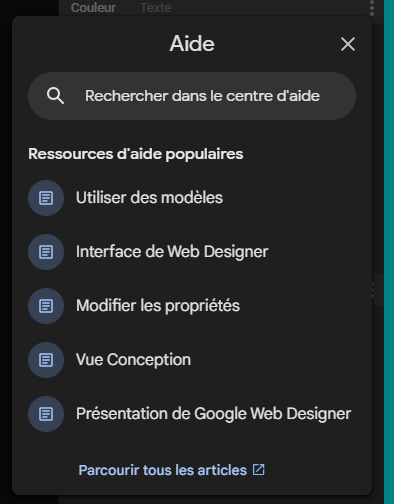This screenshot has height=504, width=394.
Task: Click the Ressources d'aide populaires heading
Action: [136, 154]
